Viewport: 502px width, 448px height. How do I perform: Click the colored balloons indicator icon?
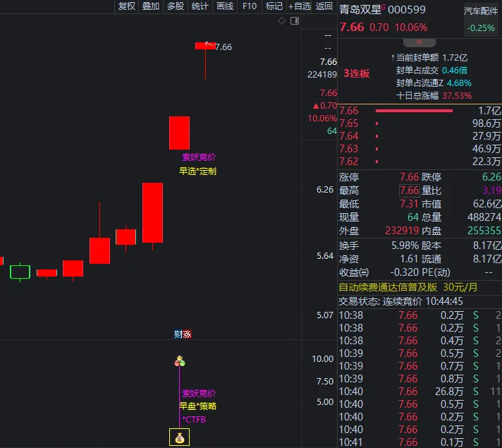tap(180, 361)
